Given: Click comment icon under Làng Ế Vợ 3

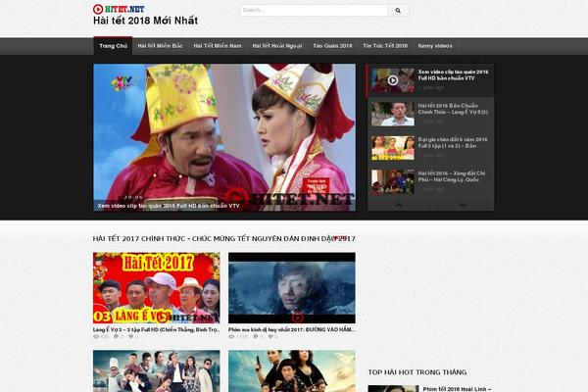Looking at the screenshot, I should click(116, 337).
